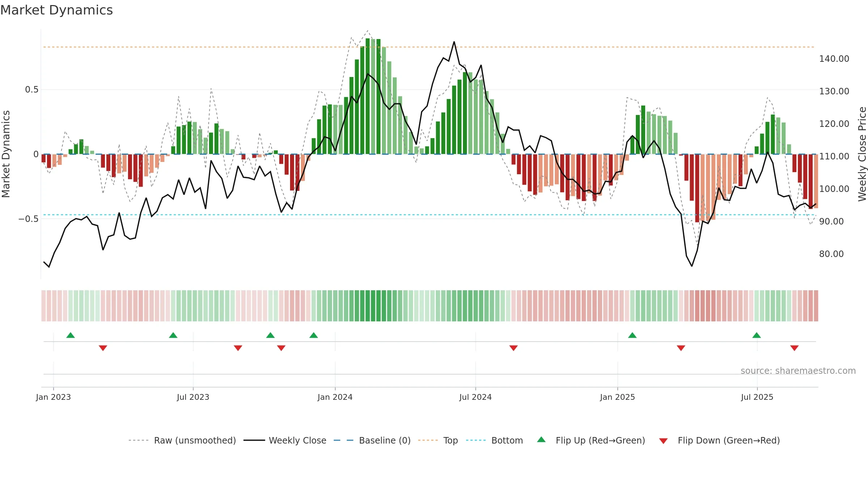Click the 120.00 price axis tick

[834, 124]
